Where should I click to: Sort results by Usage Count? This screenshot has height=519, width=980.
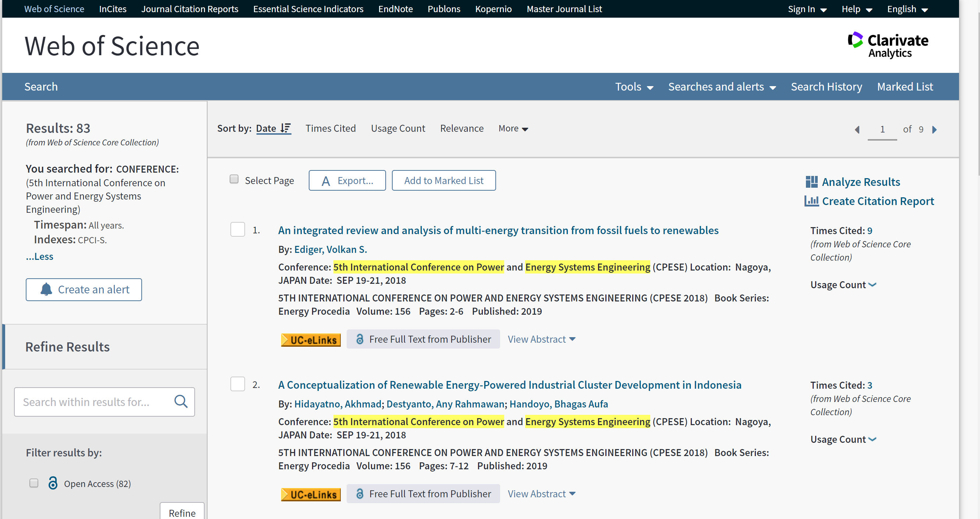tap(397, 128)
